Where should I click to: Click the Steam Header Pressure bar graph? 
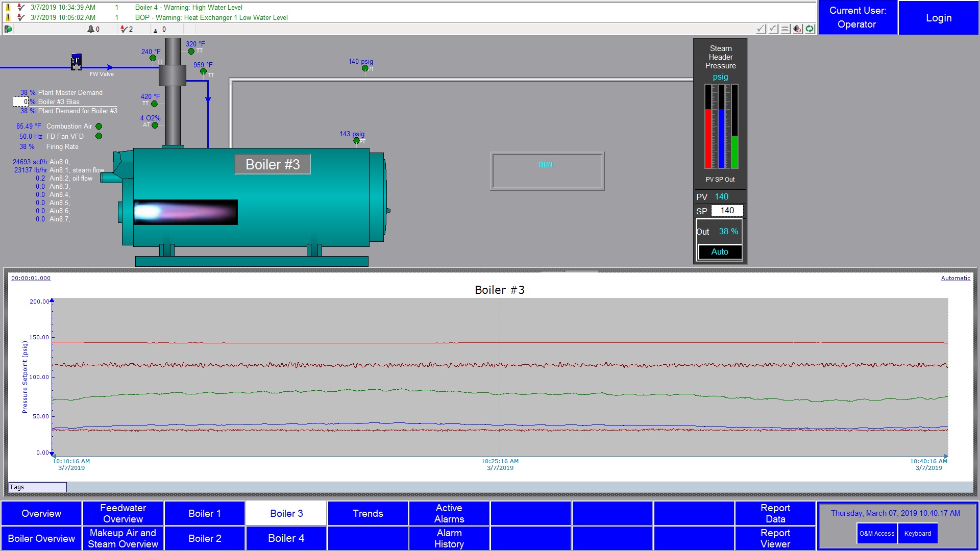click(x=721, y=127)
